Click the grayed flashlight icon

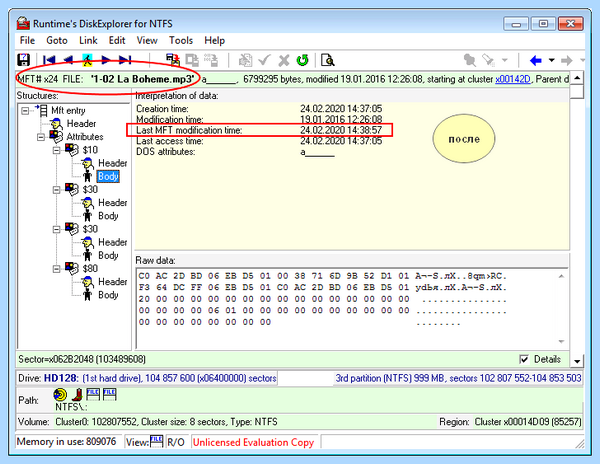click(488, 60)
